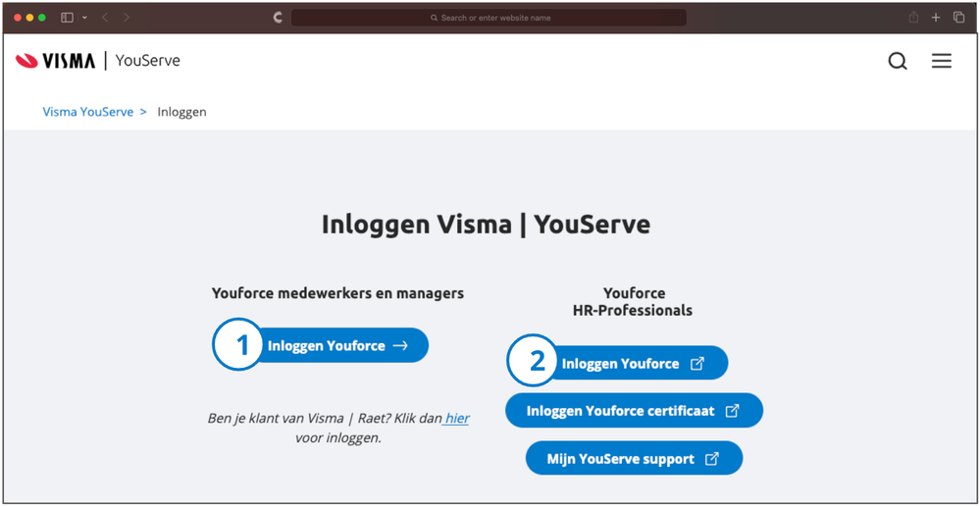Viewport: 980px width, 506px height.
Task: Click 'Youforce medewerkers en managers' heading
Action: pos(338,293)
